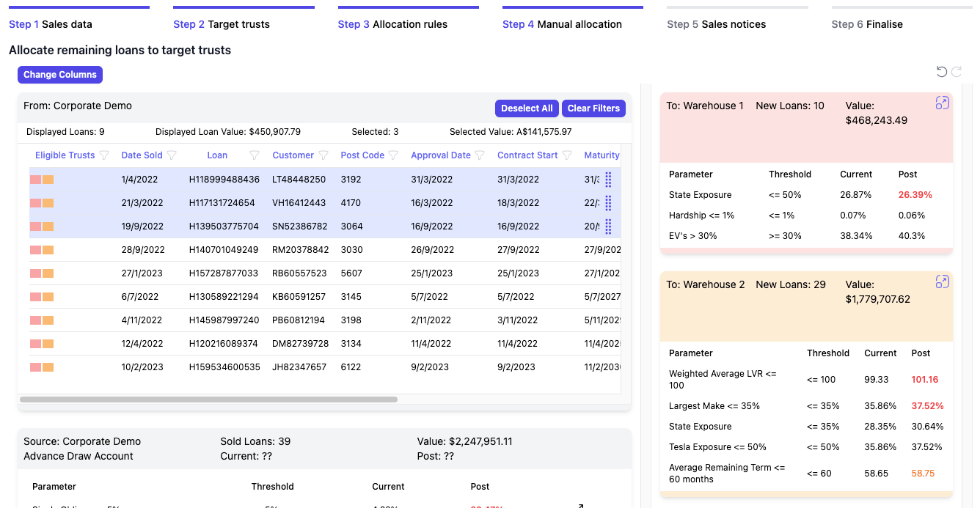Select loan number H145987997240

coord(224,320)
